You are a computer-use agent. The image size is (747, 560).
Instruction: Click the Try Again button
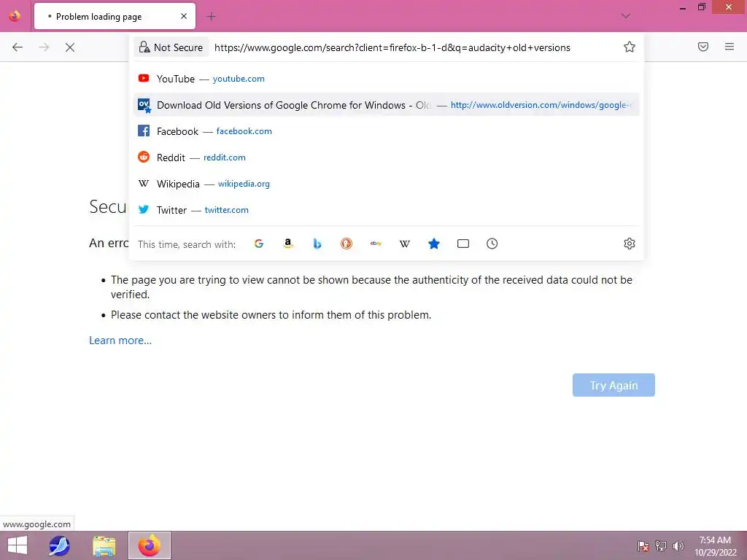[x=614, y=385]
